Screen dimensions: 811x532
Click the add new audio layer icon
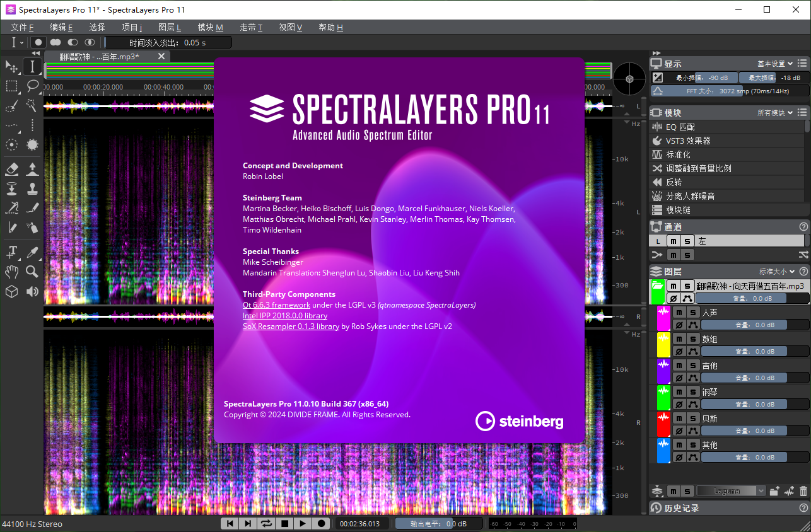[789, 490]
